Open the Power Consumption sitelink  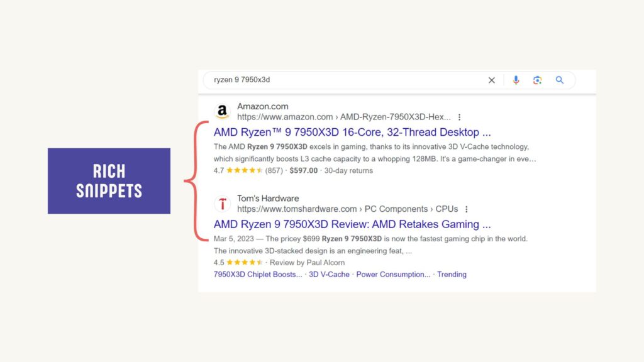pos(393,275)
